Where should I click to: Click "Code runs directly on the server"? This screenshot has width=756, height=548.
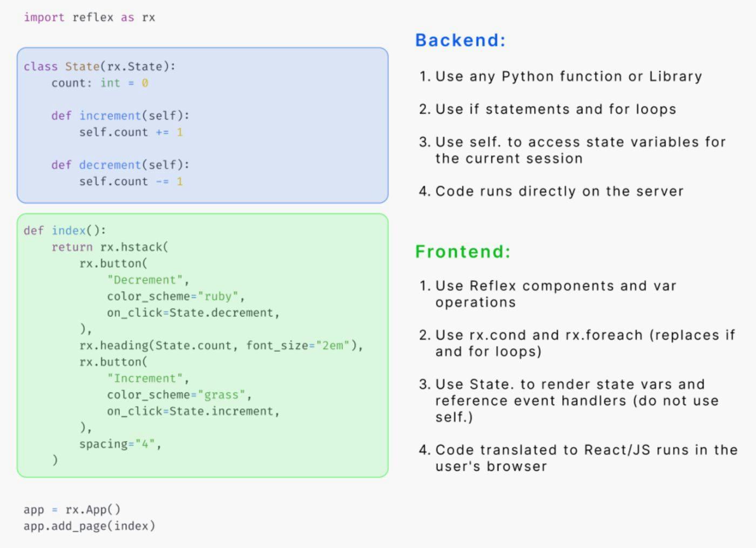pos(559,192)
